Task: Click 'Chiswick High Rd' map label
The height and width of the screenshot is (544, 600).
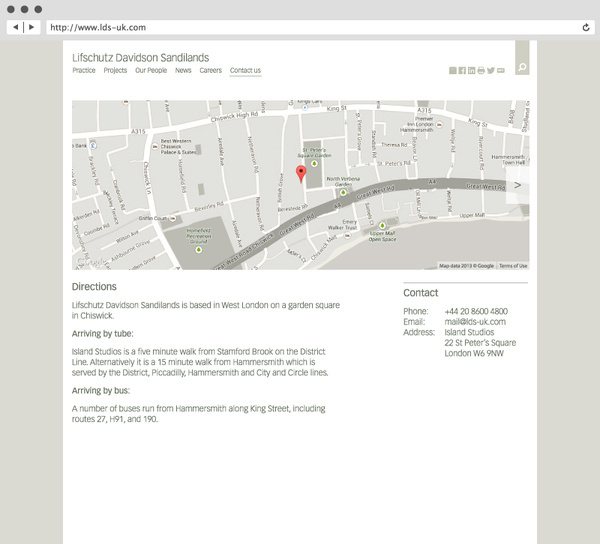Action: click(235, 117)
